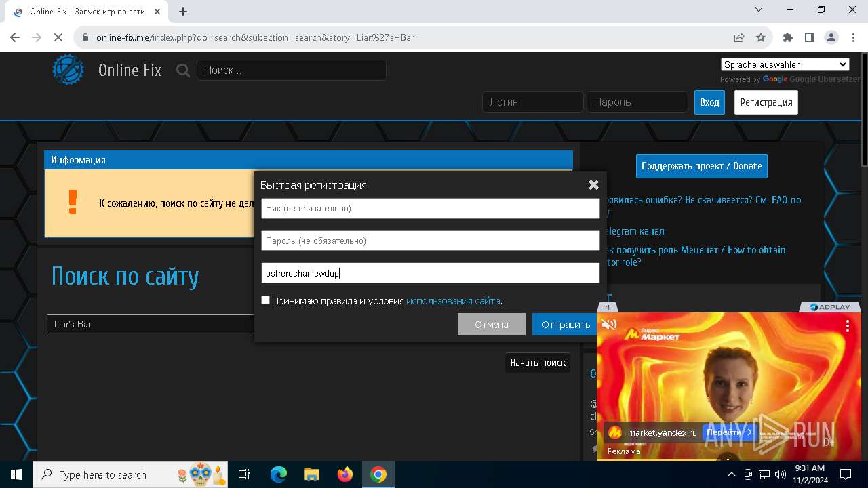This screenshot has height=488, width=868.
Task: Focus the header Пароль field
Action: coord(637,102)
